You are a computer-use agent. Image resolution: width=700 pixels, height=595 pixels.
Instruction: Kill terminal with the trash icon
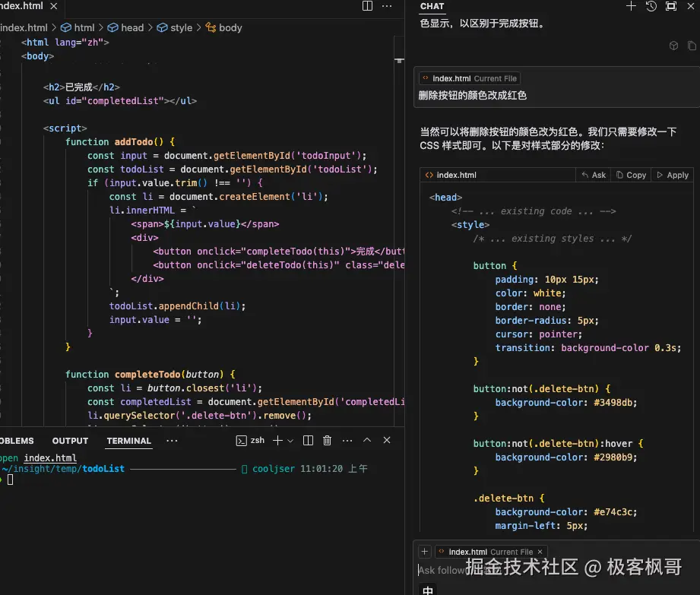328,441
